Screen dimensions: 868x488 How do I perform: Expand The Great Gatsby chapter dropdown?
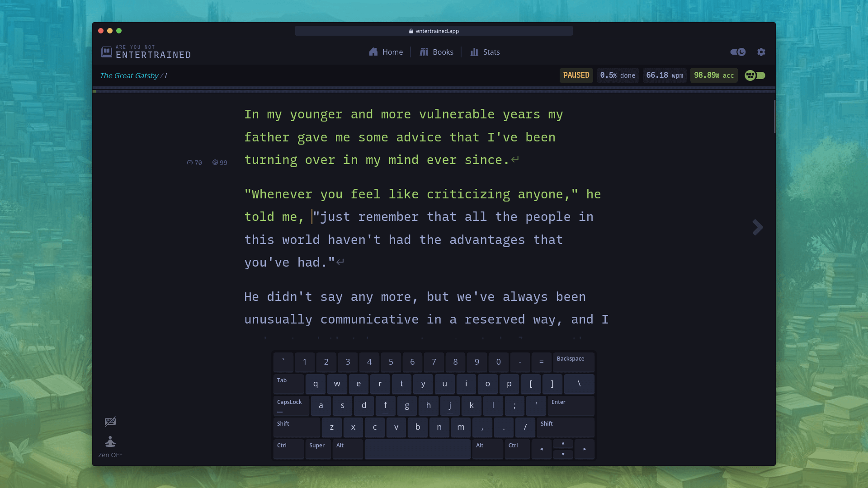point(165,75)
